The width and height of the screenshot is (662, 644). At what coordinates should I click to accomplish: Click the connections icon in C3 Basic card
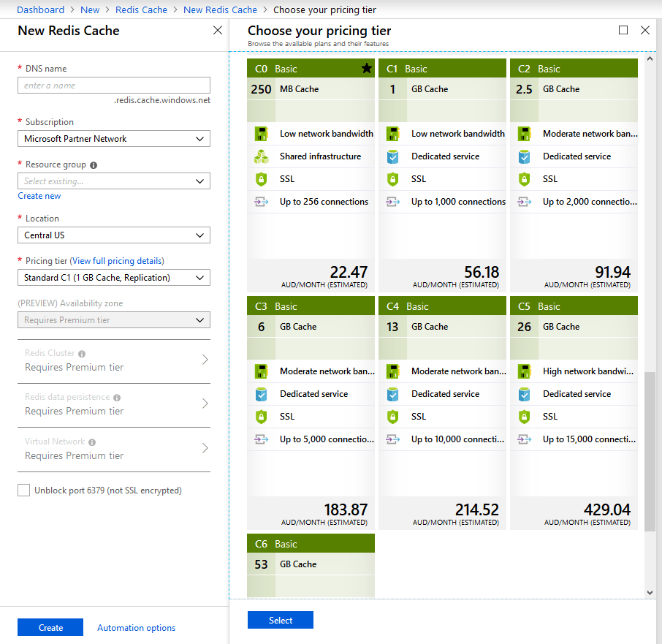[262, 439]
